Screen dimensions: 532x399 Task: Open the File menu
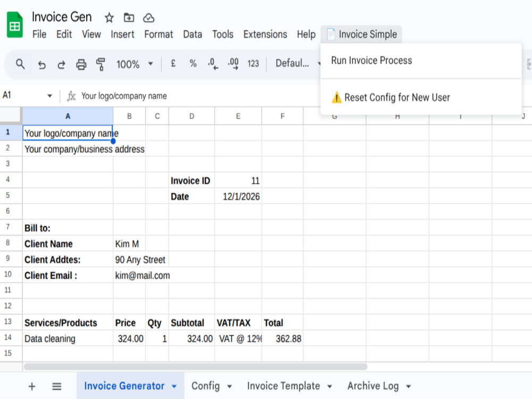[39, 34]
